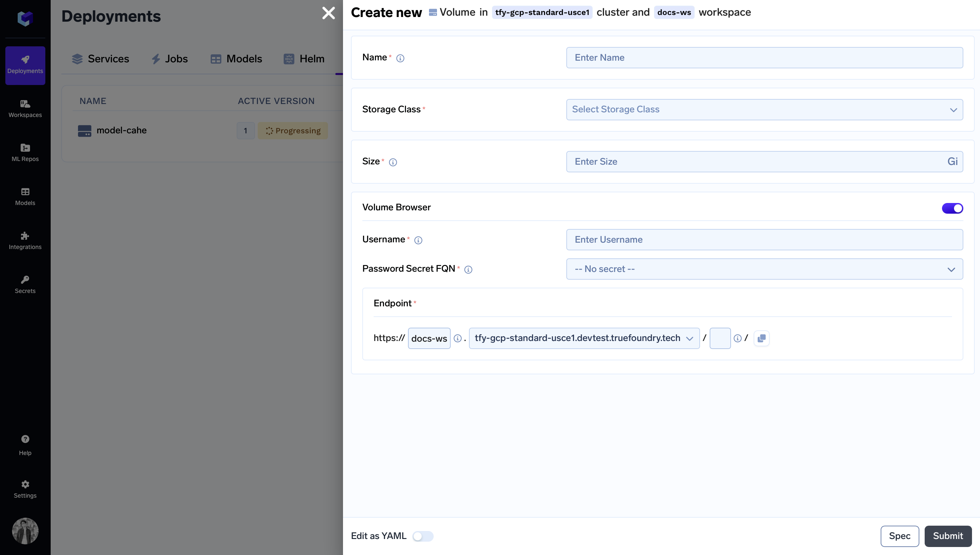Copy the endpoint URL with the copy icon
The width and height of the screenshot is (980, 555).
[x=761, y=338]
